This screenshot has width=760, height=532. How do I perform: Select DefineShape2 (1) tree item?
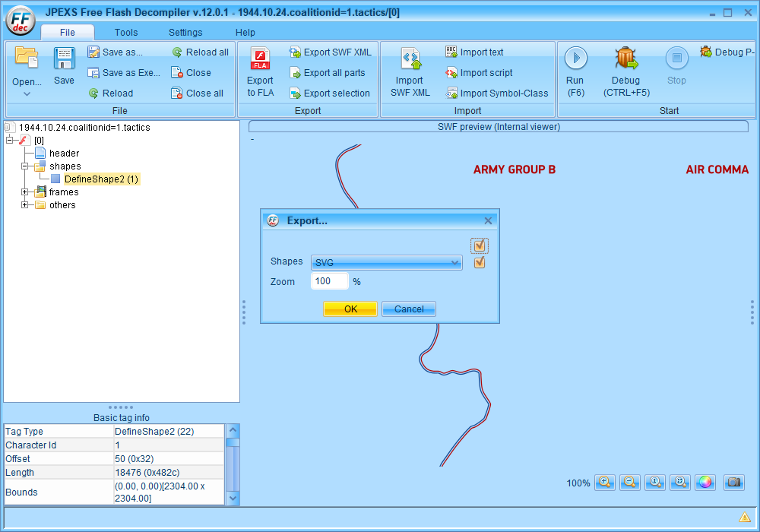101,179
